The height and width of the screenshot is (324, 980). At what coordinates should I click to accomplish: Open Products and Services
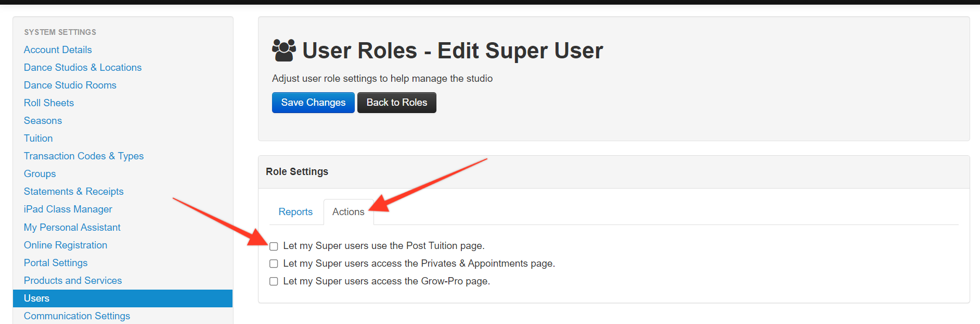coord(73,280)
